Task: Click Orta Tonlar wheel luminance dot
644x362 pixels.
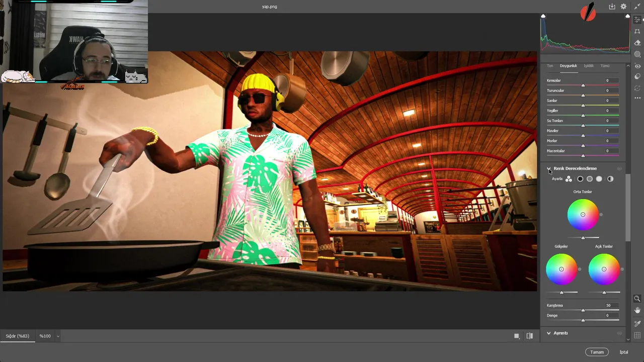Action: point(601,215)
